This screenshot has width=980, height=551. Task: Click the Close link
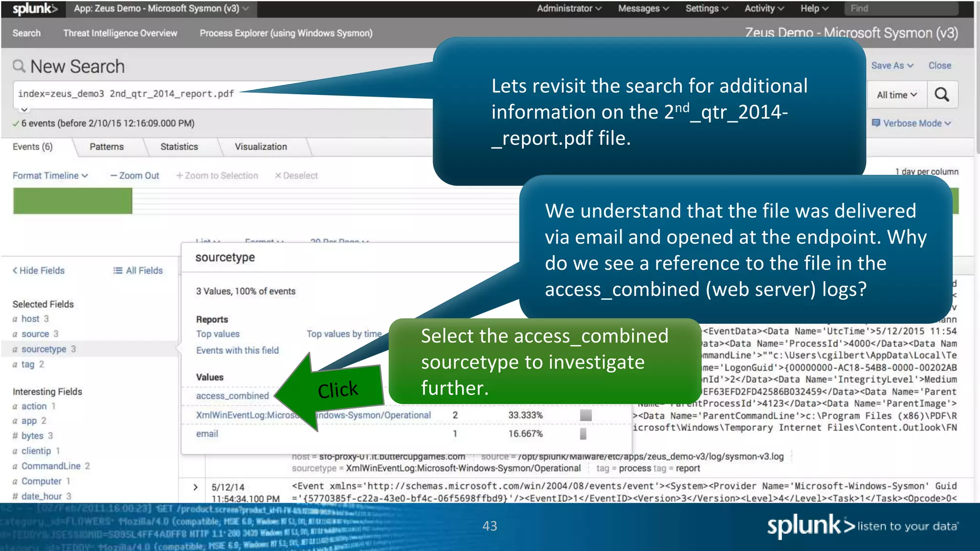[x=940, y=66]
